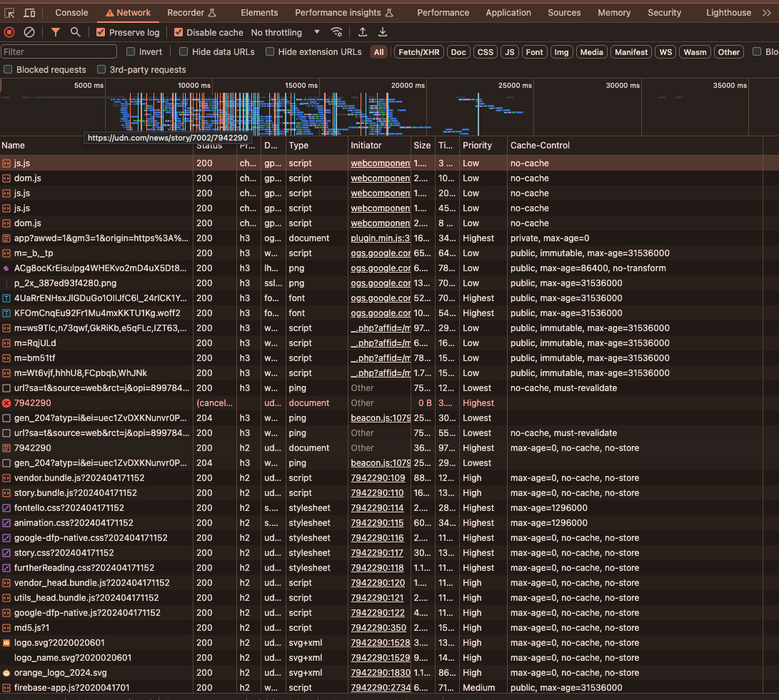Click the inspect element picker icon
This screenshot has height=700, width=779.
[9, 13]
